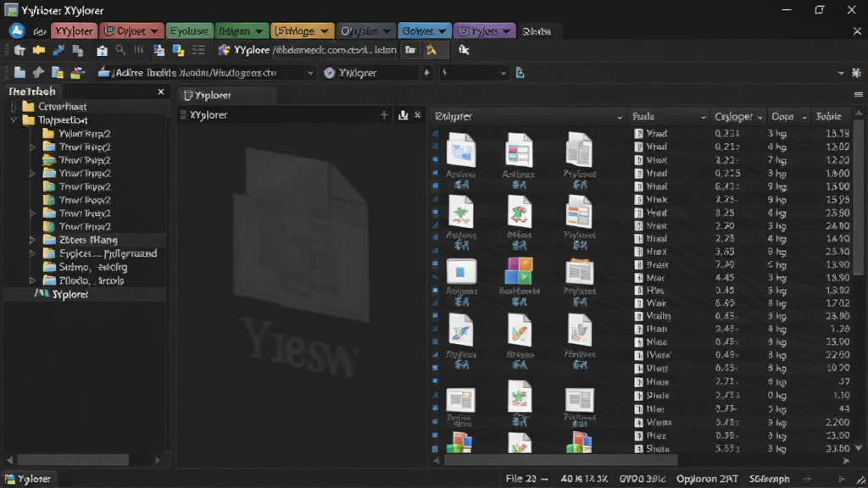The width and height of the screenshot is (868, 488).
Task: Open the purple Tylers dropdown tab
Action: [484, 31]
